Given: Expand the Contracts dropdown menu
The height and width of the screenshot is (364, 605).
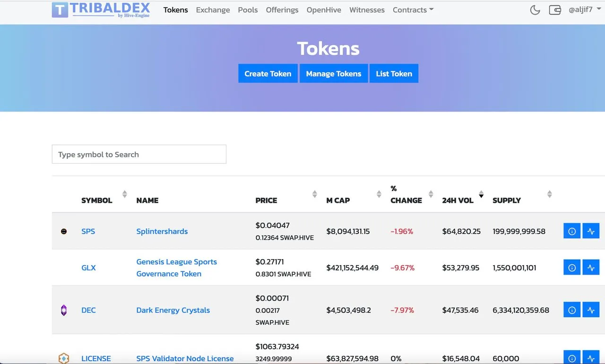Looking at the screenshot, I should (413, 10).
